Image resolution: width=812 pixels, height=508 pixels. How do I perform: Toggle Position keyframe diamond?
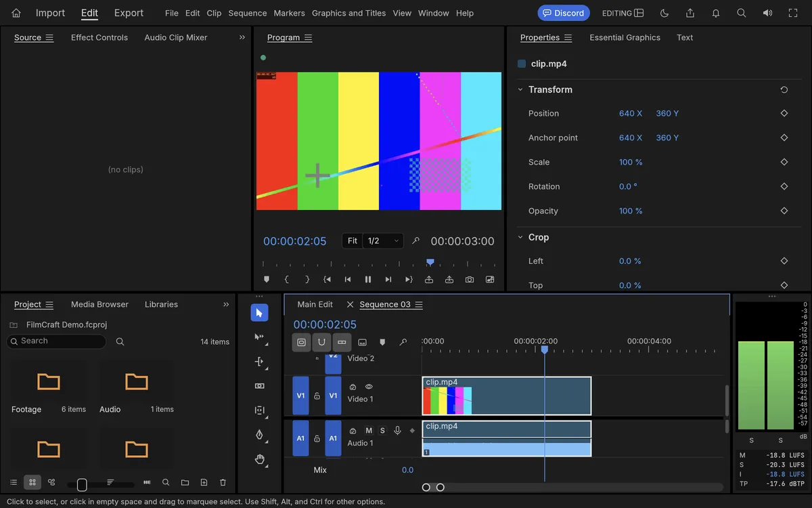click(x=784, y=113)
